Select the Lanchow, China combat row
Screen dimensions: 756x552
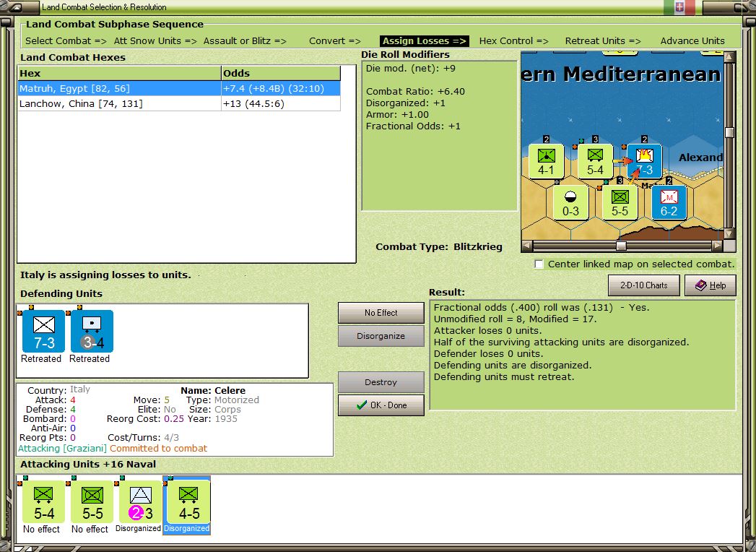click(179, 103)
